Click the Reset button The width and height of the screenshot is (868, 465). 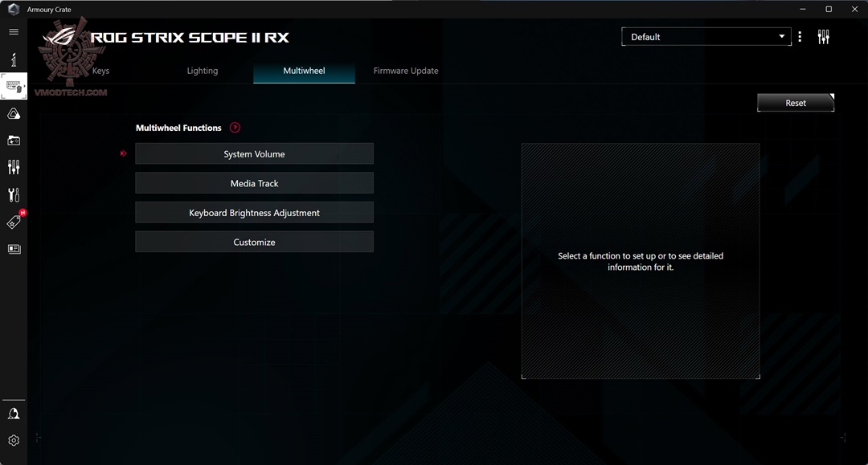[x=796, y=103]
